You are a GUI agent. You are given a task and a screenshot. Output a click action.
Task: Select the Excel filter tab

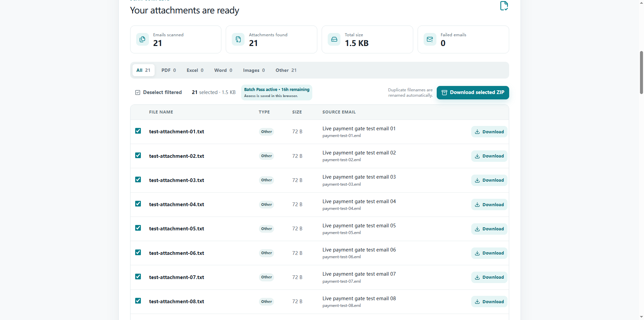coord(195,70)
